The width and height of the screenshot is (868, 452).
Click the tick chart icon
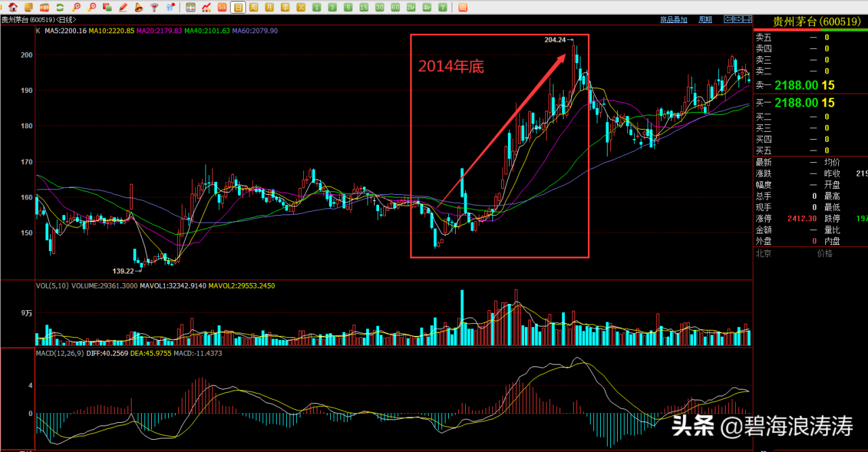pos(222,7)
